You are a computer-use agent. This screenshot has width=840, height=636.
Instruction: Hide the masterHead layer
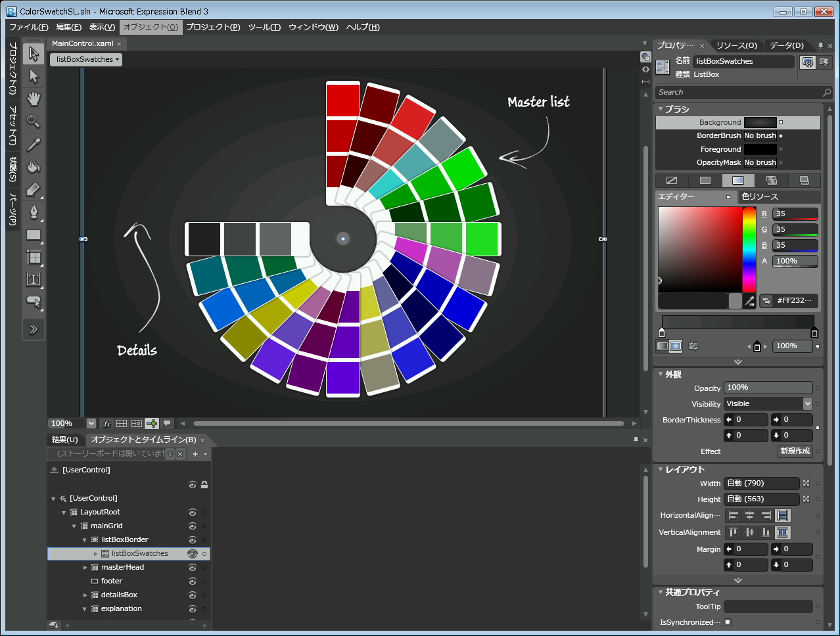[193, 568]
